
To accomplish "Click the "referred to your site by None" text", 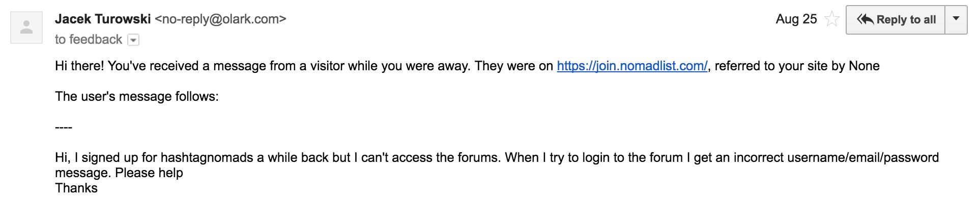I will coord(797,66).
